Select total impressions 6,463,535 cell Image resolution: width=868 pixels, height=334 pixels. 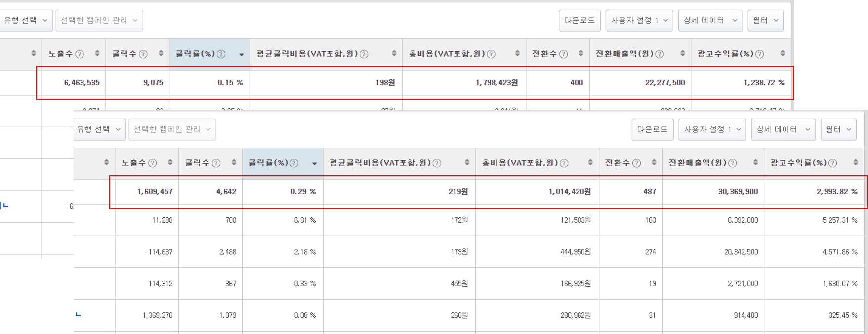tap(74, 83)
